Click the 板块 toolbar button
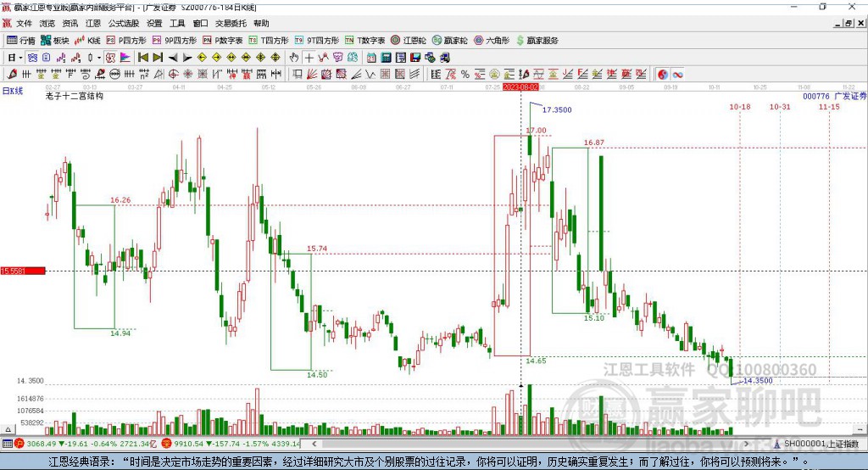The height and width of the screenshot is (470, 868). [x=55, y=41]
